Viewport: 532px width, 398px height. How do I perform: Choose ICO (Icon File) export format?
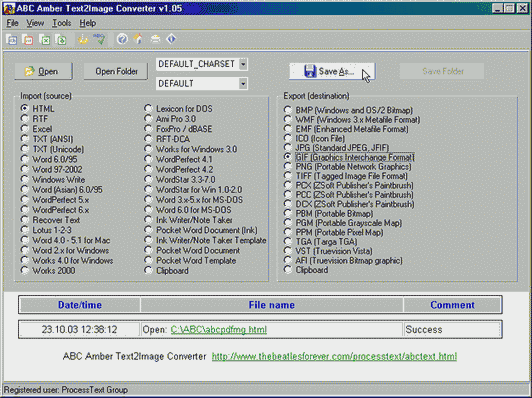tap(315, 138)
